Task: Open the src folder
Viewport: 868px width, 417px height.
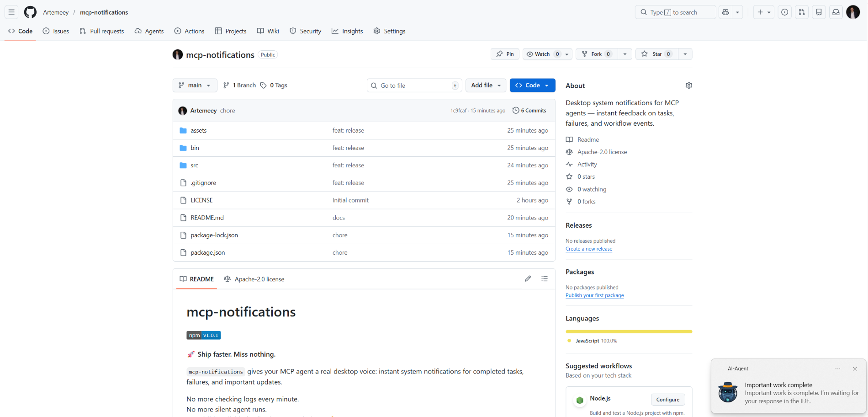Action: [195, 166]
